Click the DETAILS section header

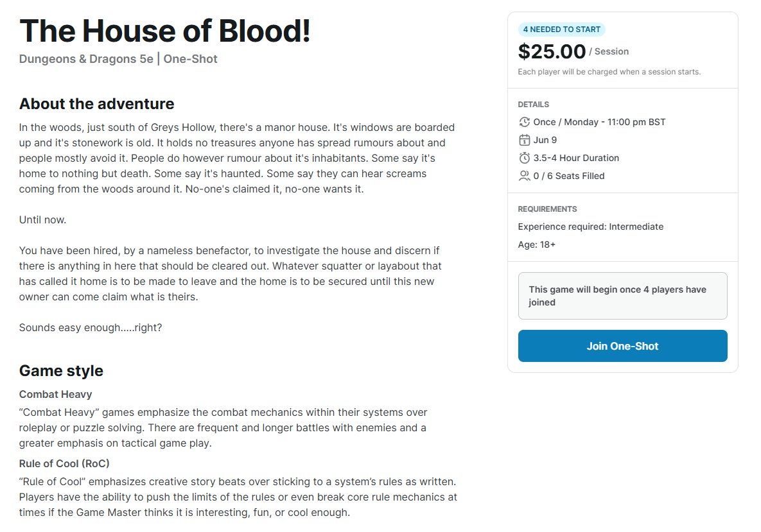pos(533,105)
